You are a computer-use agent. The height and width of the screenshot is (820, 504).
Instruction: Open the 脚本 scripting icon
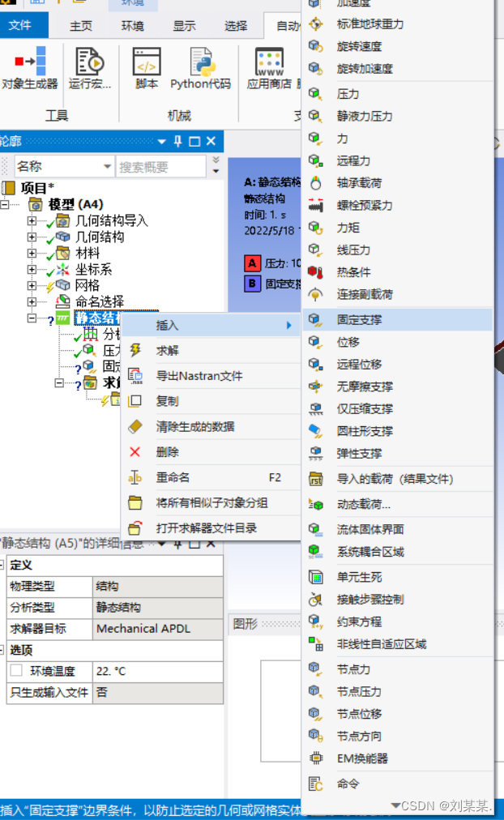(x=147, y=68)
